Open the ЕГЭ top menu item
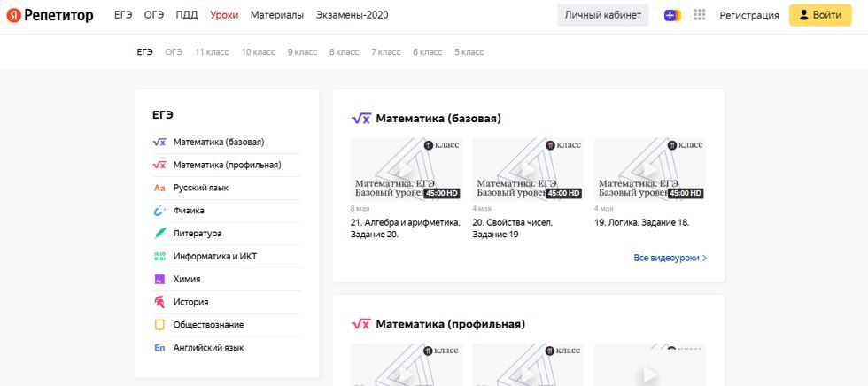The width and height of the screenshot is (868, 386). pyautogui.click(x=123, y=15)
